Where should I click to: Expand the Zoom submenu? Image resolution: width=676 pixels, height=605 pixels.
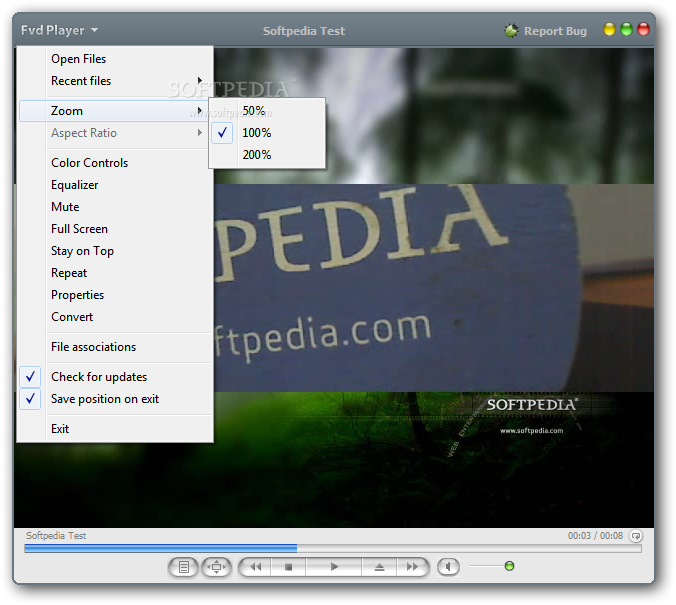pos(114,111)
